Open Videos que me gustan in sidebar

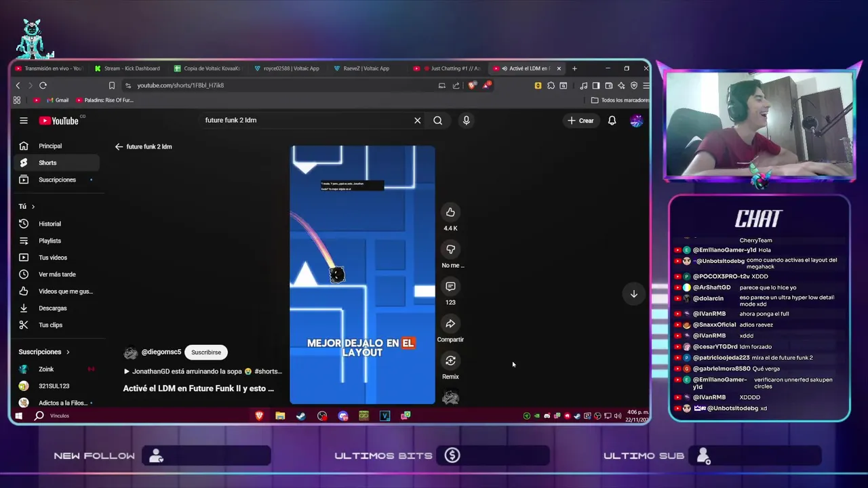56,291
